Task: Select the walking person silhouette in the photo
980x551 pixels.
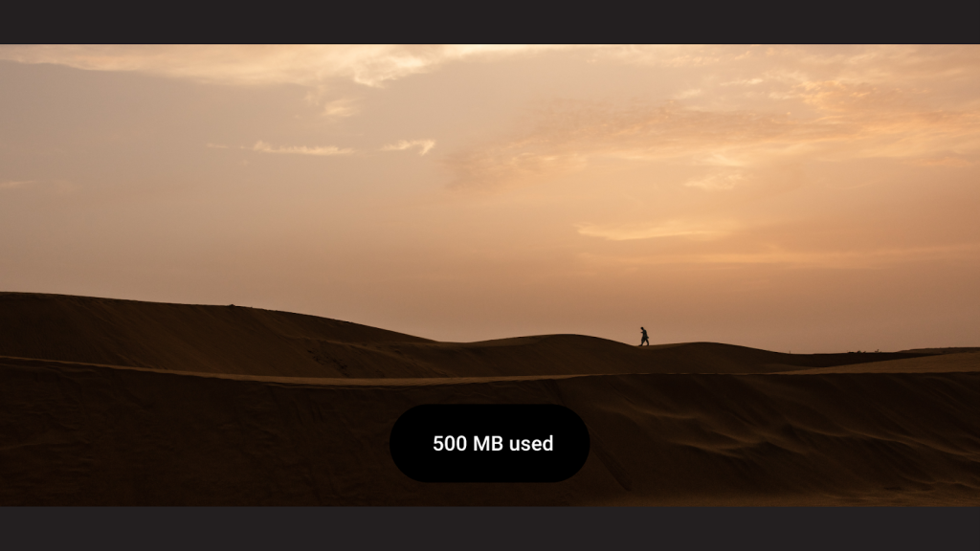Action: pyautogui.click(x=644, y=337)
